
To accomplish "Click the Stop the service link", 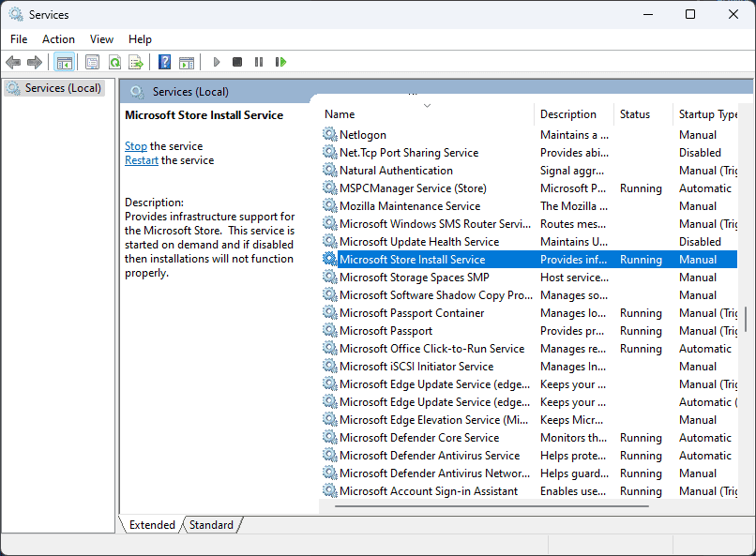I will click(x=135, y=146).
